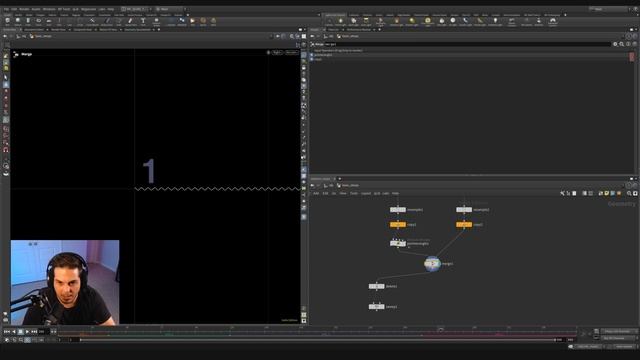The width and height of the screenshot is (640, 360).
Task: Open the Main desktop dropdown at top right
Action: 610,9
